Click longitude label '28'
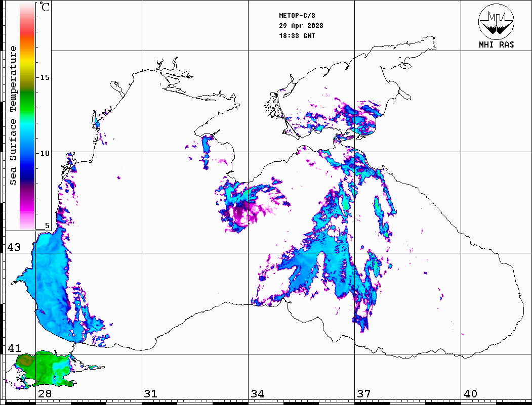The width and height of the screenshot is (532, 405). (x=45, y=393)
